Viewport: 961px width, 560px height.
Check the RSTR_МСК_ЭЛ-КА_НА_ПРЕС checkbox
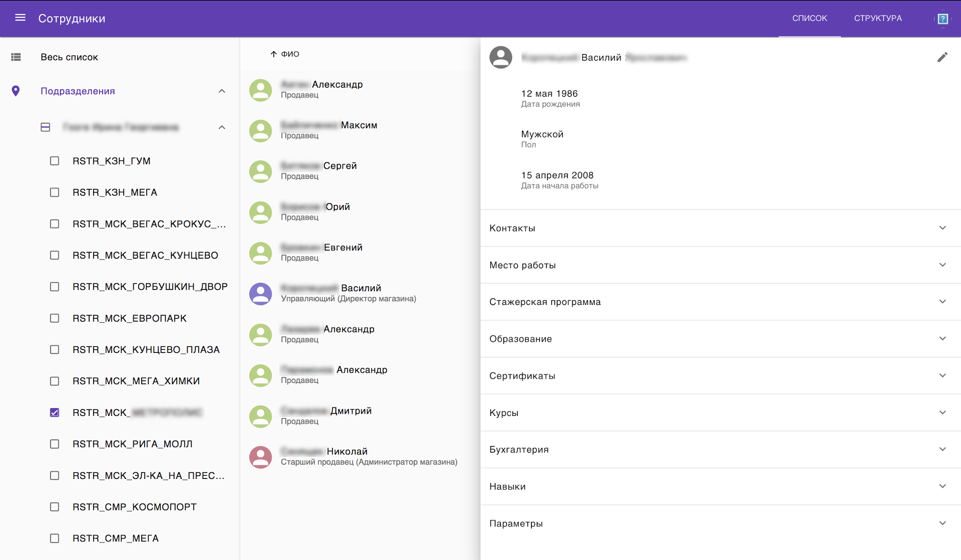(55, 475)
